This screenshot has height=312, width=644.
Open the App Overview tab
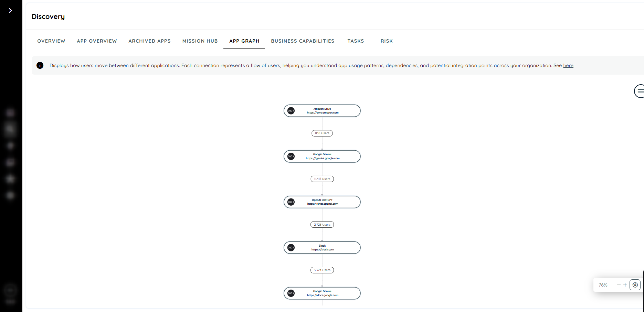97,41
